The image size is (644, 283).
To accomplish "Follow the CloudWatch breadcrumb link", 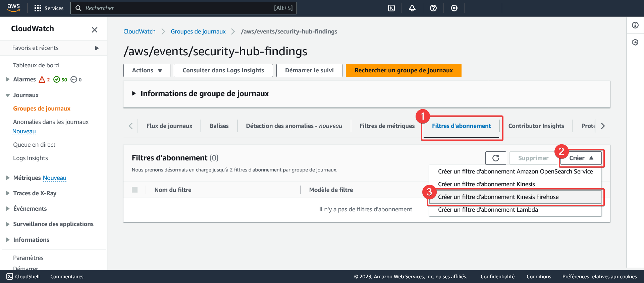I will (140, 31).
